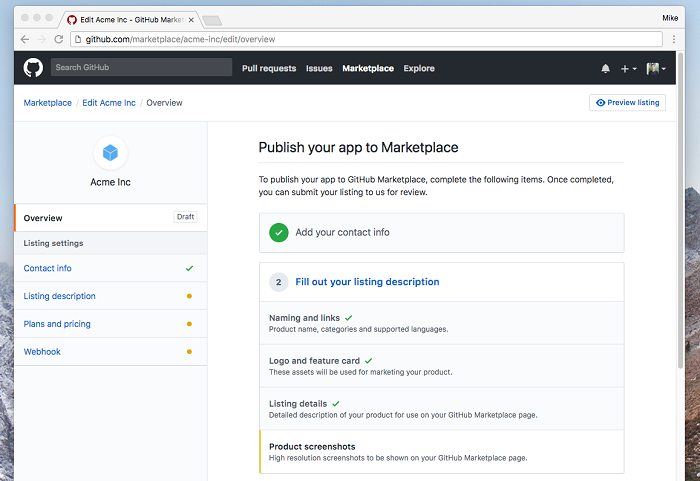Open Explore in the navbar
The height and width of the screenshot is (481, 700).
[419, 68]
